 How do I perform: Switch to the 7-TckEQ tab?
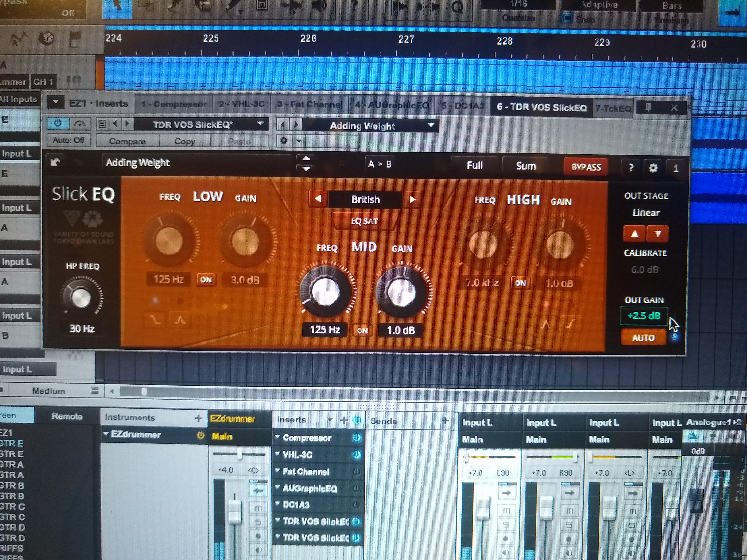pyautogui.click(x=613, y=108)
